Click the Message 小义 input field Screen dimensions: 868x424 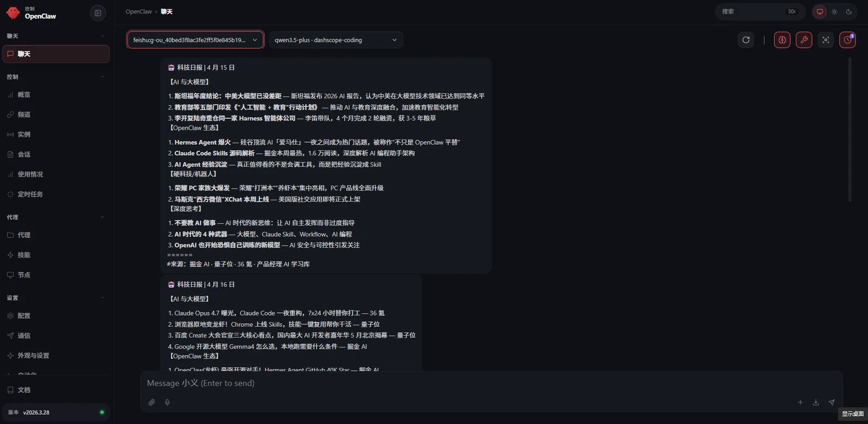tap(491, 383)
